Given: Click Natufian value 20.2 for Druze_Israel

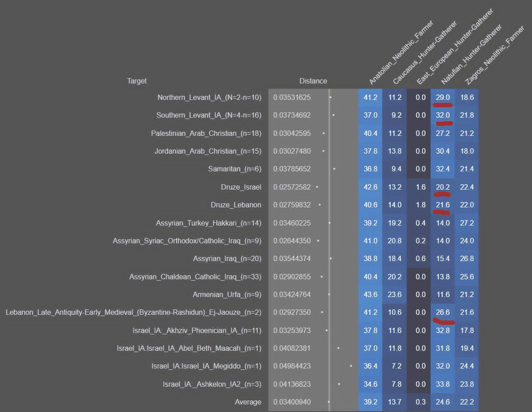Looking at the screenshot, I should click(443, 187).
